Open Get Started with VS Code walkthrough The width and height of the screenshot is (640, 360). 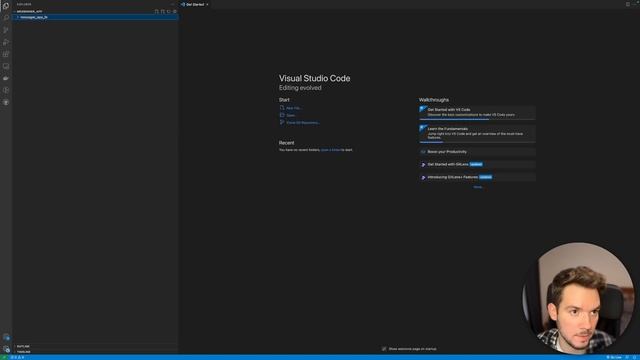pyautogui.click(x=477, y=112)
